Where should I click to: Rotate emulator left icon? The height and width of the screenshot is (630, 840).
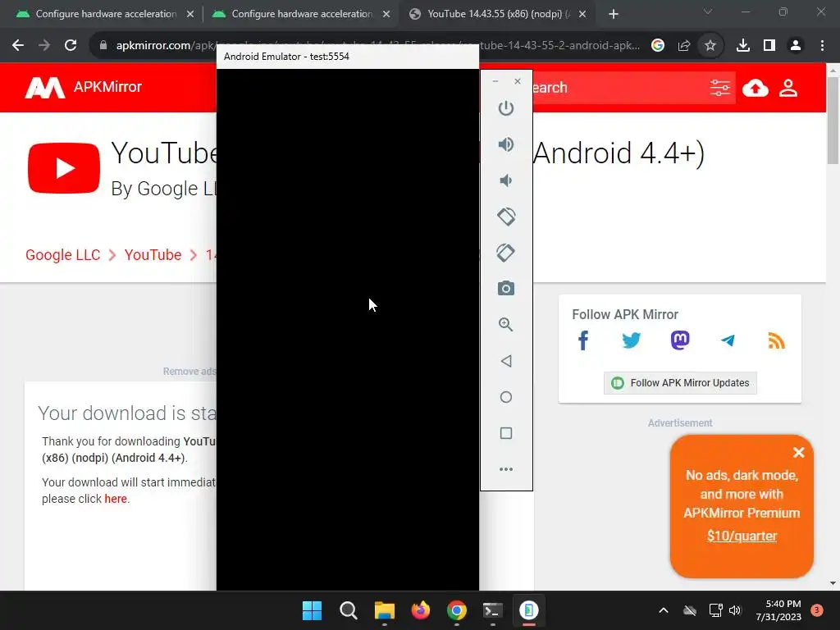point(505,217)
